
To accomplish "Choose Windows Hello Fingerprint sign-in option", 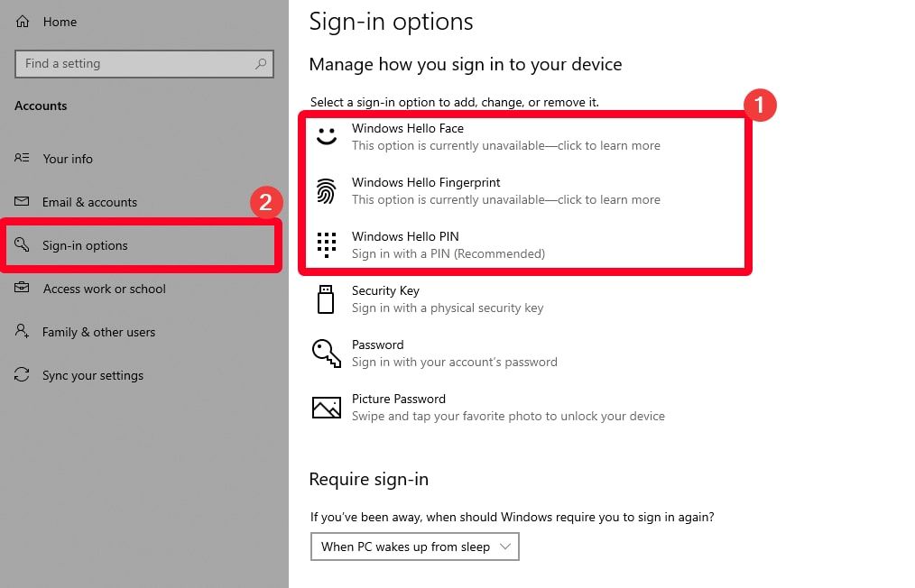I will pyautogui.click(x=425, y=182).
